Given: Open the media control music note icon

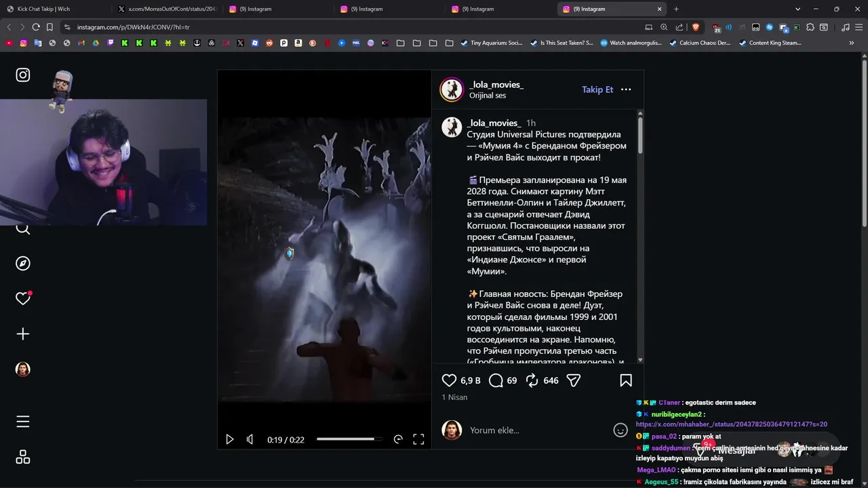Looking at the screenshot, I should pyautogui.click(x=846, y=27).
